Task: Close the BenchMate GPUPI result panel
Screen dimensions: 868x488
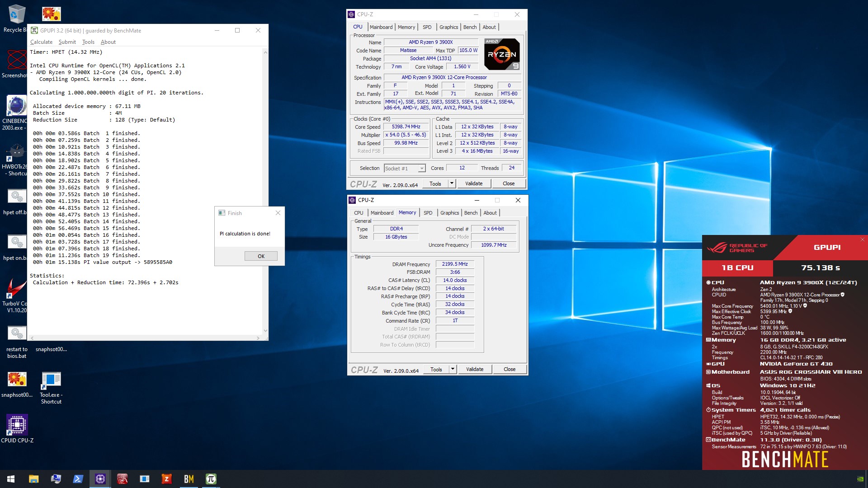Action: pyautogui.click(x=862, y=239)
